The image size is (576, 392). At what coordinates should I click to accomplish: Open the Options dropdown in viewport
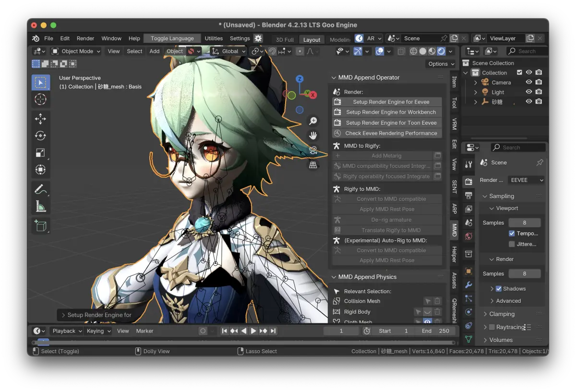tap(441, 64)
